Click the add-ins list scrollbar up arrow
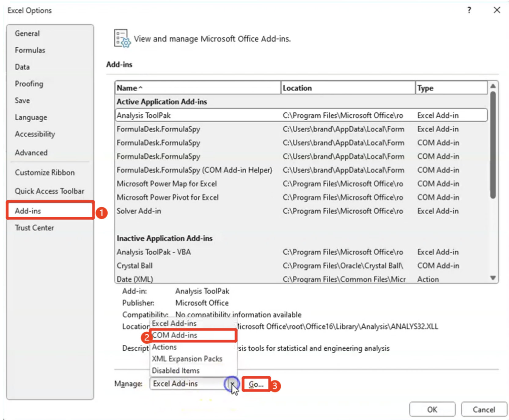Screen dimensions: 509x420 point(493,86)
